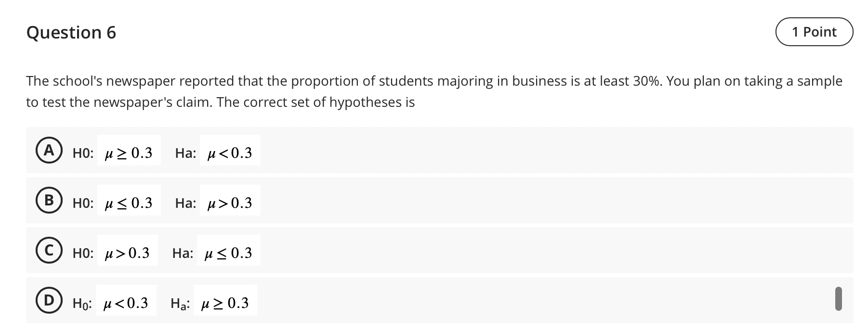Click the Ha: label in option B

point(185,203)
